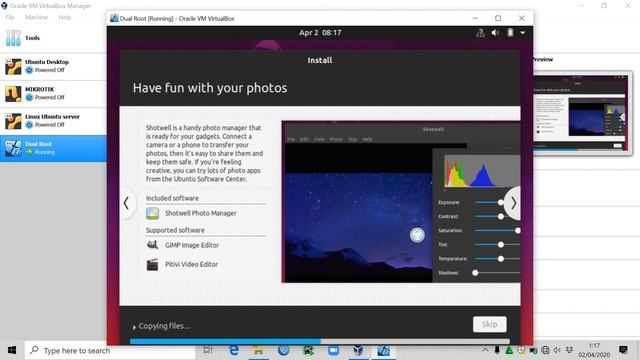Select the Linux Ubuntu server machine
The image size is (640, 360).
pos(53,121)
